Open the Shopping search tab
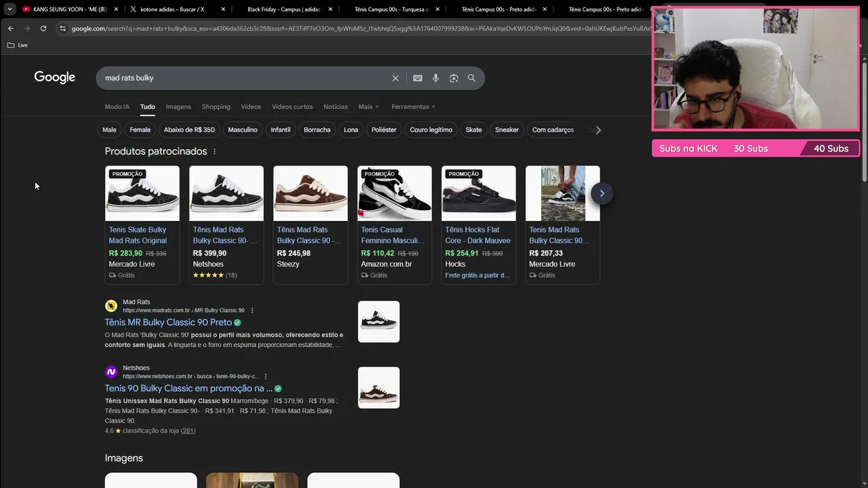 point(216,106)
